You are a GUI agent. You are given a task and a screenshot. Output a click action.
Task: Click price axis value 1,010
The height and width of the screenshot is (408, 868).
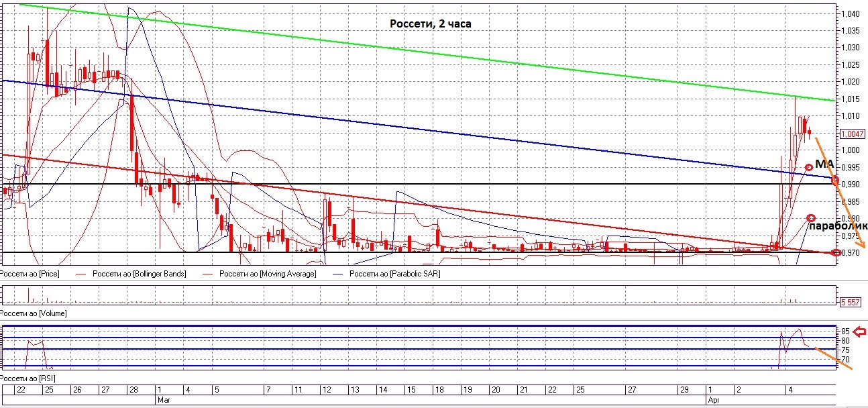tap(852, 116)
